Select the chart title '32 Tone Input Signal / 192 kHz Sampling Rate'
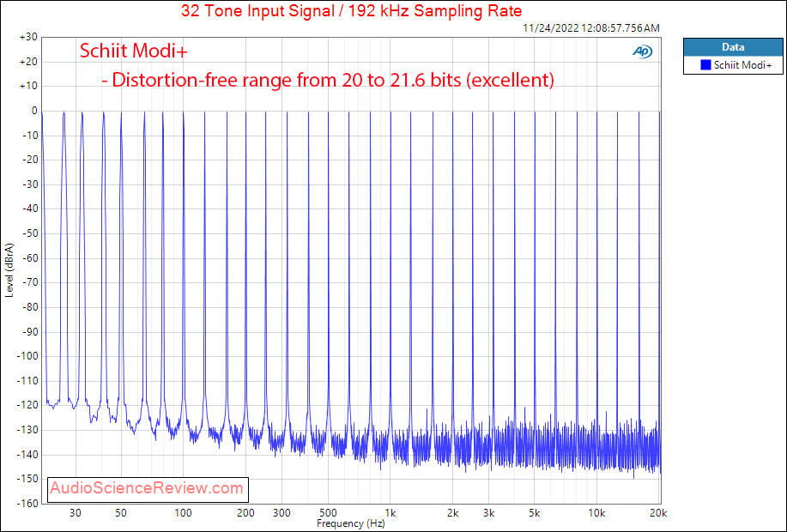 (x=351, y=10)
